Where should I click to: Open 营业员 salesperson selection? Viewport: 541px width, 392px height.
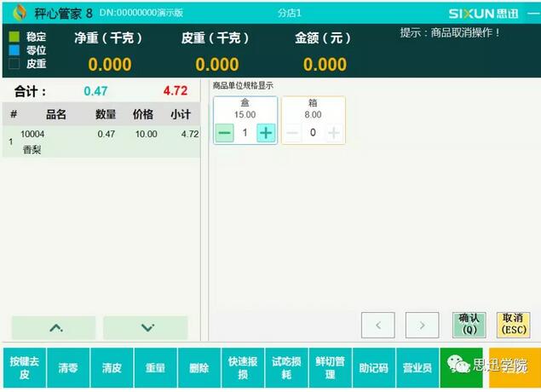(x=417, y=368)
